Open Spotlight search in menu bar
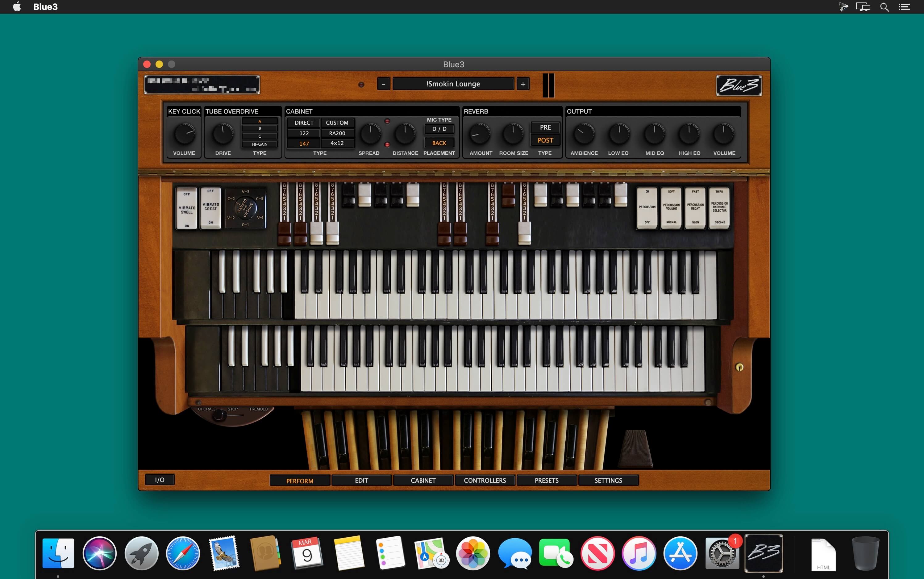This screenshot has height=579, width=924. (884, 7)
